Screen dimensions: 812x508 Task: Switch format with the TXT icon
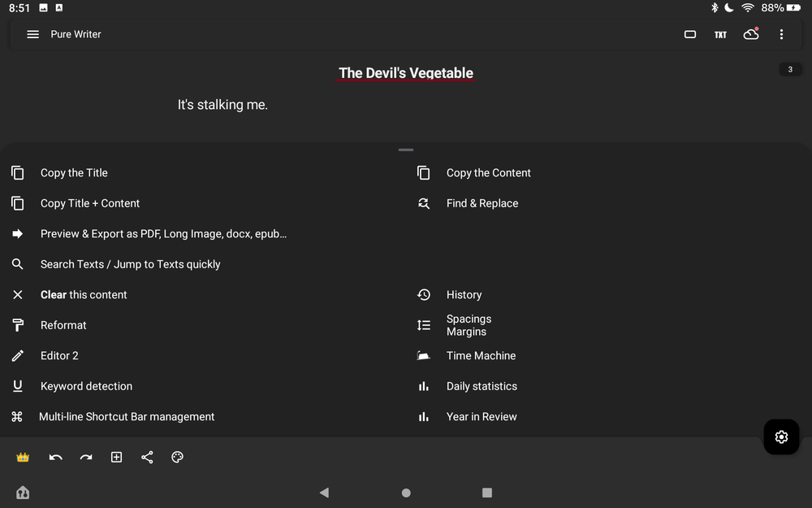(720, 35)
